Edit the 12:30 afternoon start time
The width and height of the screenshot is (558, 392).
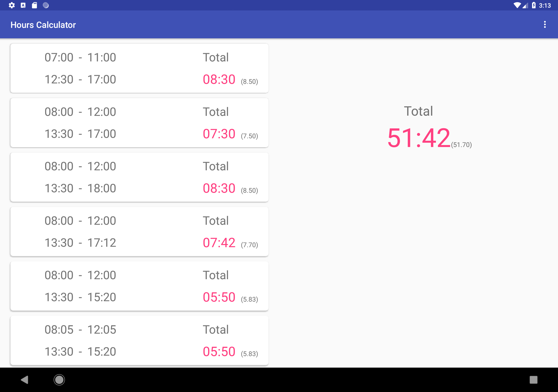(59, 79)
